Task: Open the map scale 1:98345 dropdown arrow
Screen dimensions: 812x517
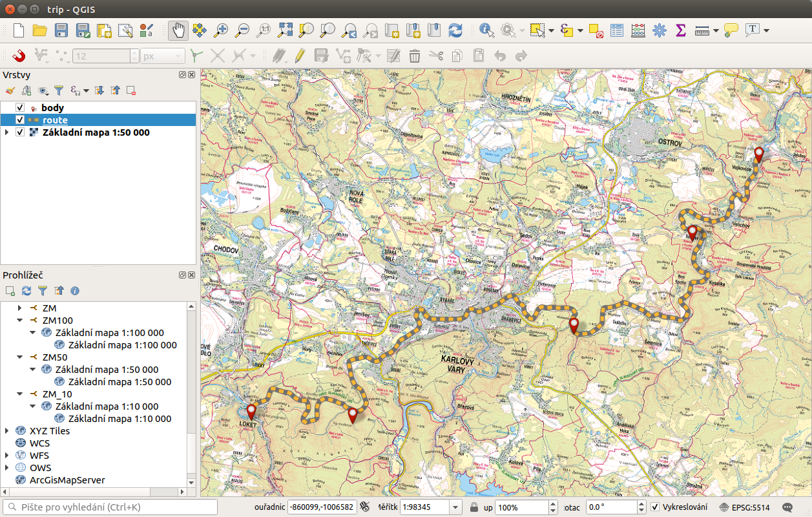Action: (455, 507)
